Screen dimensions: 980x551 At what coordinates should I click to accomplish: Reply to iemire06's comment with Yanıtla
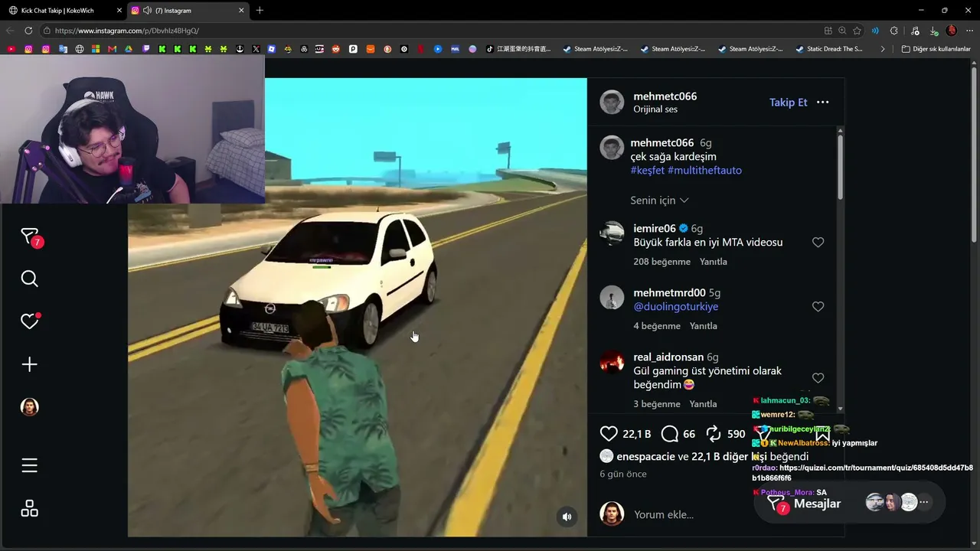[714, 262]
